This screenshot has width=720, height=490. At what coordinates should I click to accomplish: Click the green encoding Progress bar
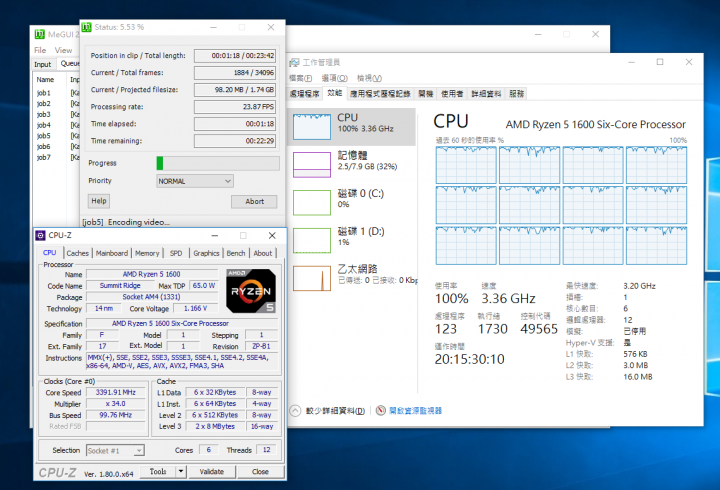click(218, 163)
